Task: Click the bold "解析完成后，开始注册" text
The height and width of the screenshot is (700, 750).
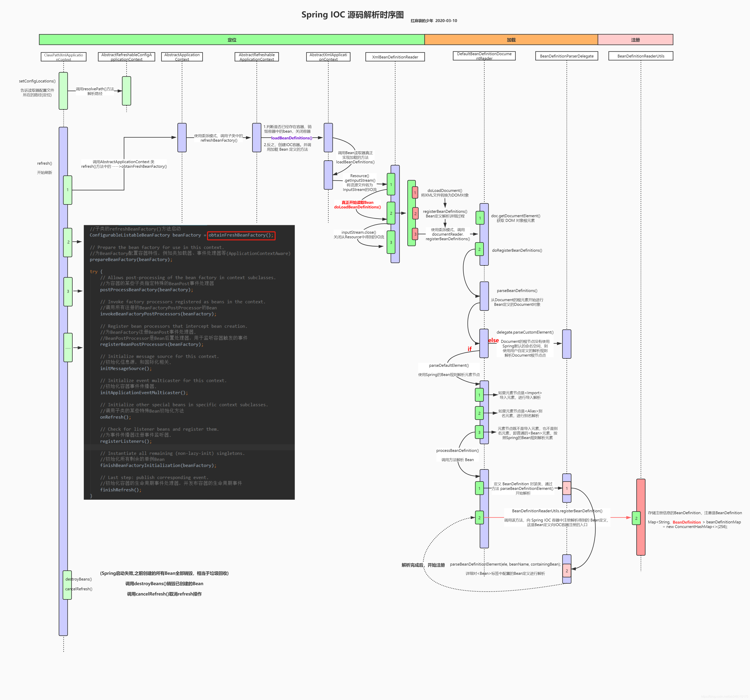Action: (x=423, y=565)
